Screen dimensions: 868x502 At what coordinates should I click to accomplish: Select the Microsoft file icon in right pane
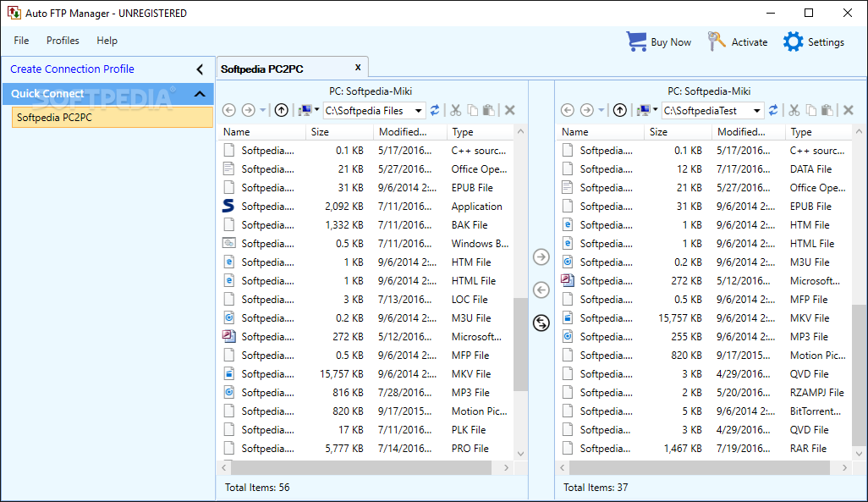click(x=568, y=280)
